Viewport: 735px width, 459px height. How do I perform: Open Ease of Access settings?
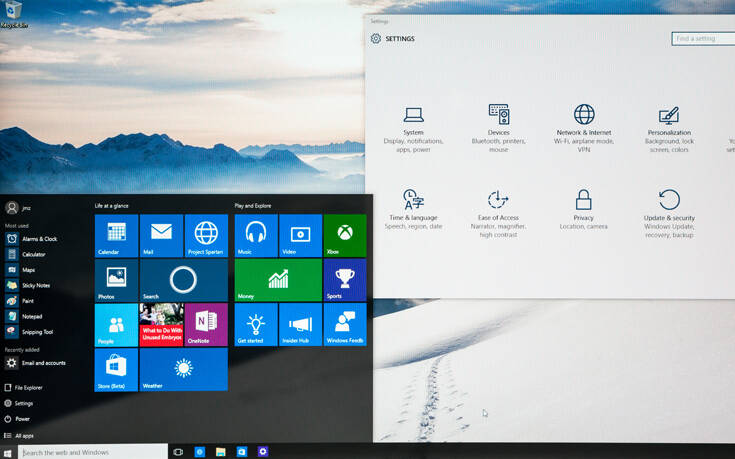498,214
